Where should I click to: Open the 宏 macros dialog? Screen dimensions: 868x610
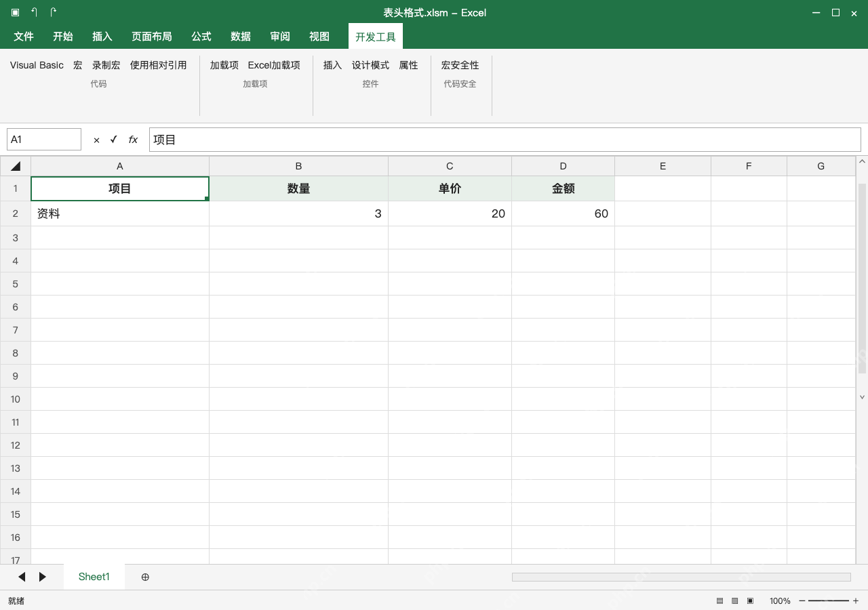(78, 65)
